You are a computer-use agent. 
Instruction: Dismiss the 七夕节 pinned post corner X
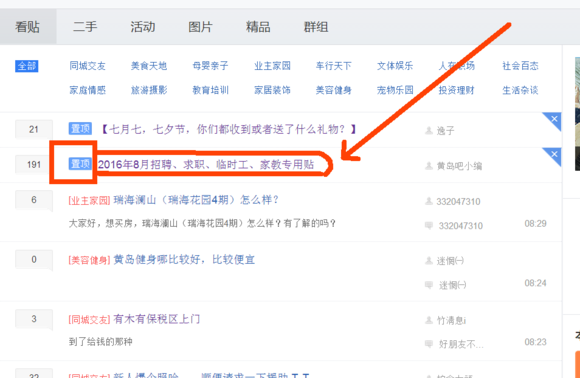coord(554,119)
